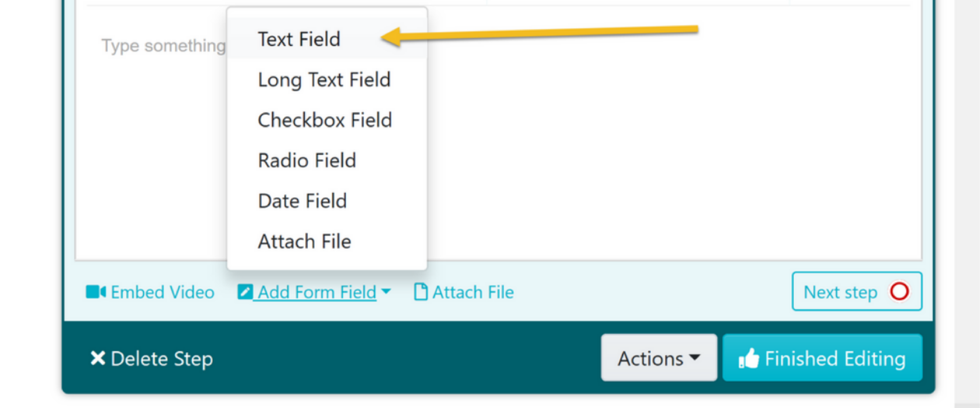Image resolution: width=980 pixels, height=408 pixels.
Task: Focus the Type something text area
Action: (498, 134)
